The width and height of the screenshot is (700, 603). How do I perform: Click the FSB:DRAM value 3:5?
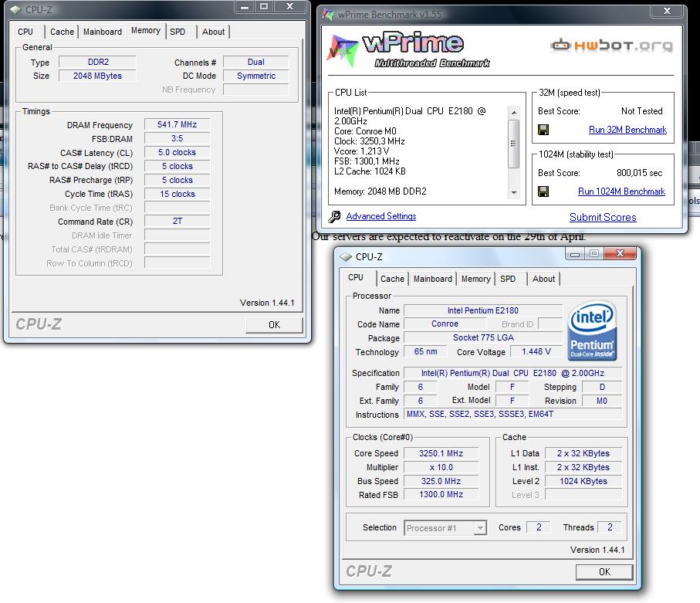tap(178, 138)
